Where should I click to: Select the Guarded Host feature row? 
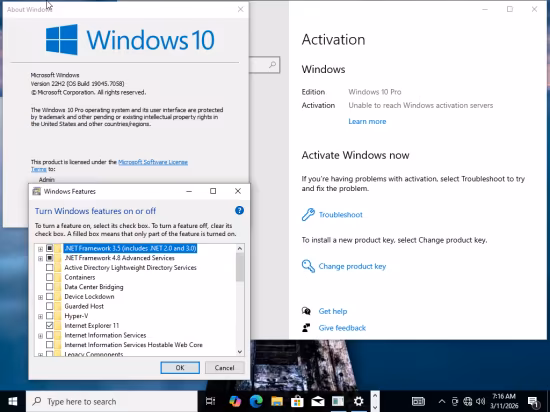(x=84, y=306)
